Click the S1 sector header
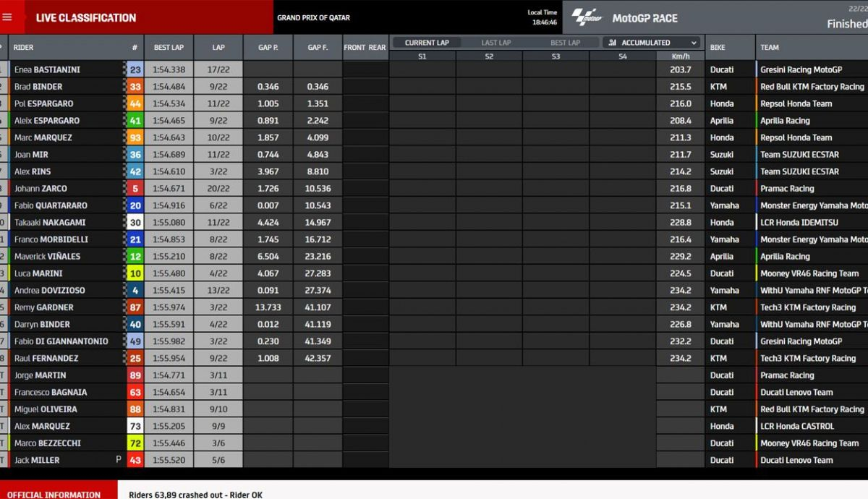Screen dimensions: 868x499 coord(422,56)
